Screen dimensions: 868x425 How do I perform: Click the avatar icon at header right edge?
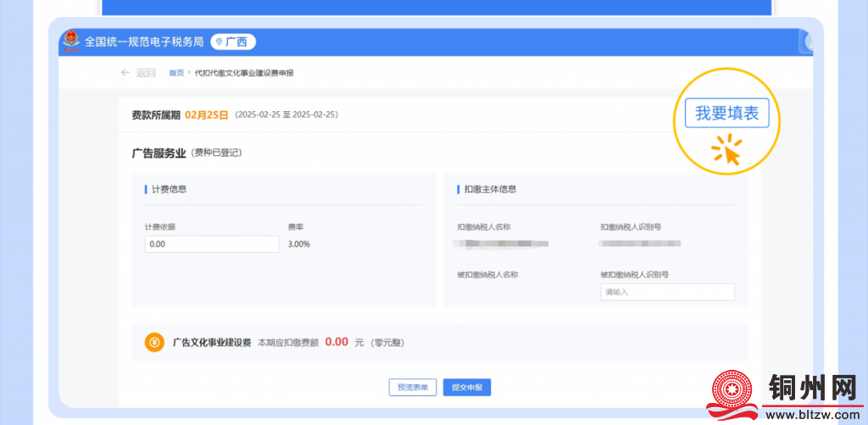(x=808, y=43)
